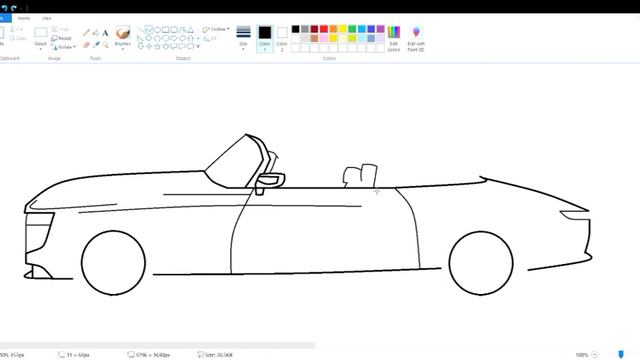Click the Select rectangle icon
The height and width of the screenshot is (360, 640).
pyautogui.click(x=40, y=32)
